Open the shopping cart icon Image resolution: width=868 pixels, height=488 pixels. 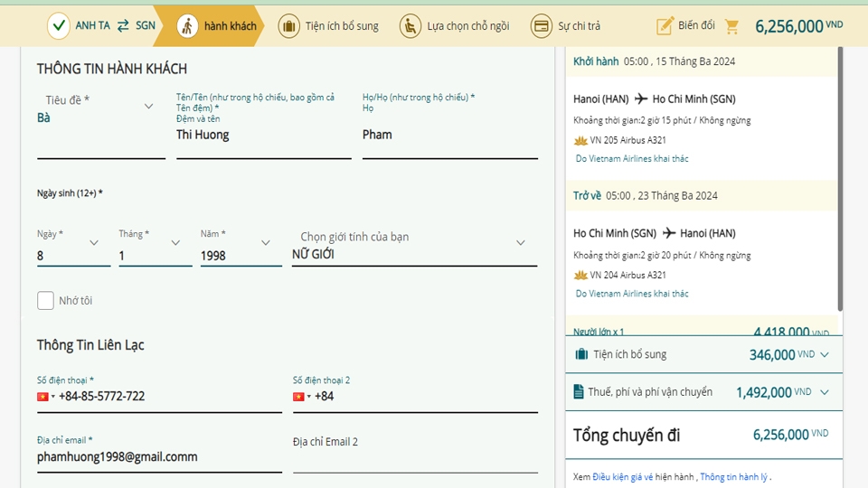[731, 26]
